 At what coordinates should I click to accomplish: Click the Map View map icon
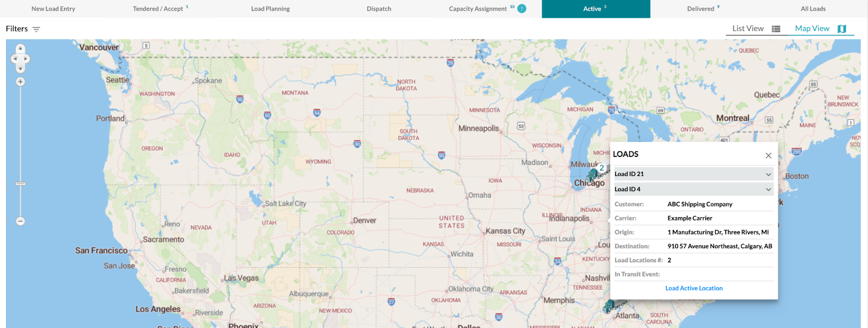pos(842,29)
